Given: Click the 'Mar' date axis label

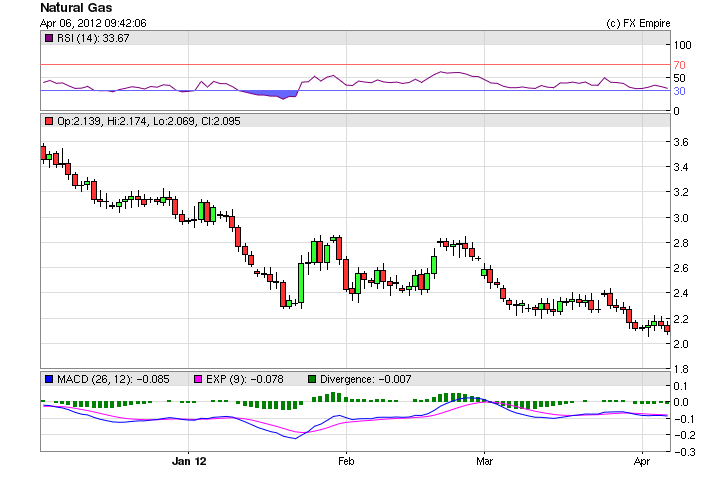Looking at the screenshot, I should point(484,461).
